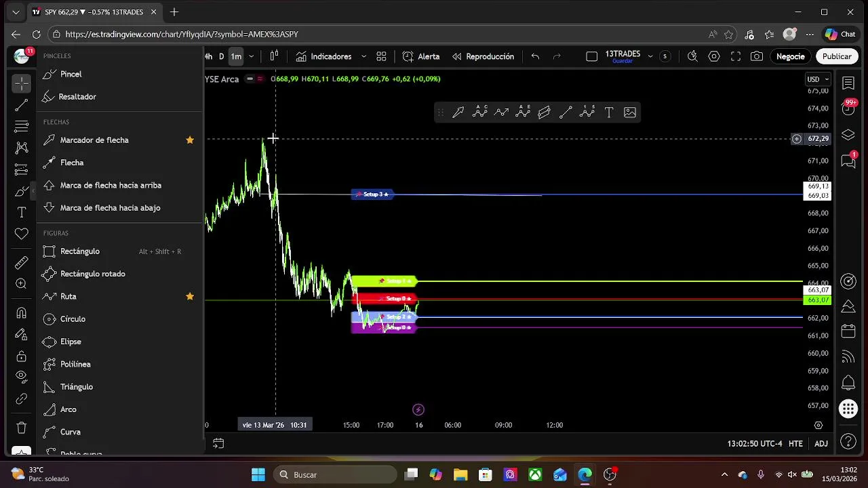Delete drawings with the trash icon

point(22,428)
